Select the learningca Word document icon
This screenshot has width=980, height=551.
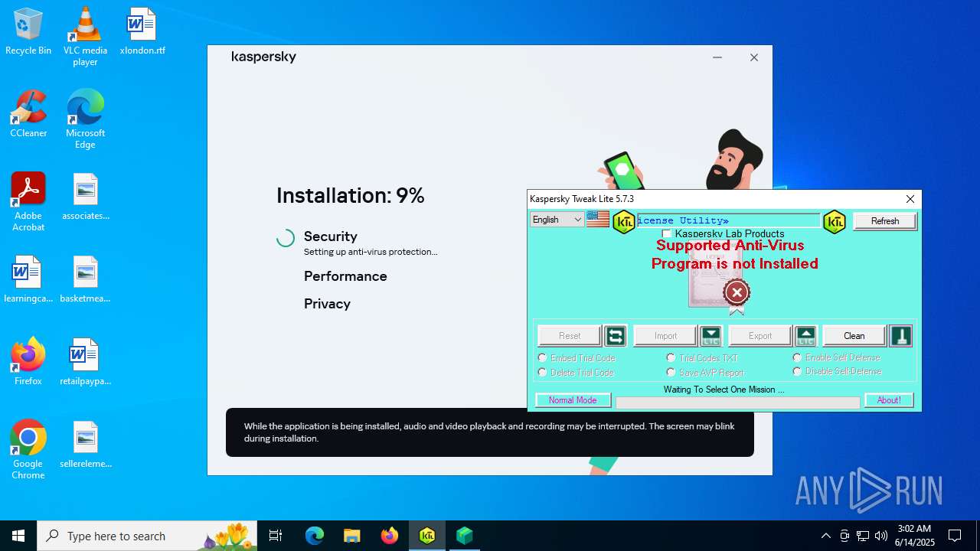tap(28, 279)
